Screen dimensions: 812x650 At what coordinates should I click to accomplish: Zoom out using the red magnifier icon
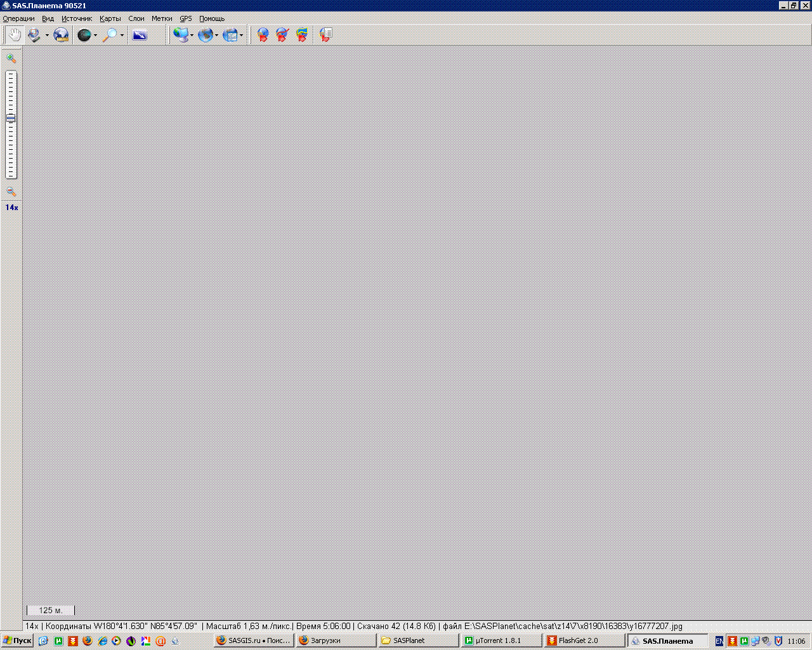(x=11, y=192)
